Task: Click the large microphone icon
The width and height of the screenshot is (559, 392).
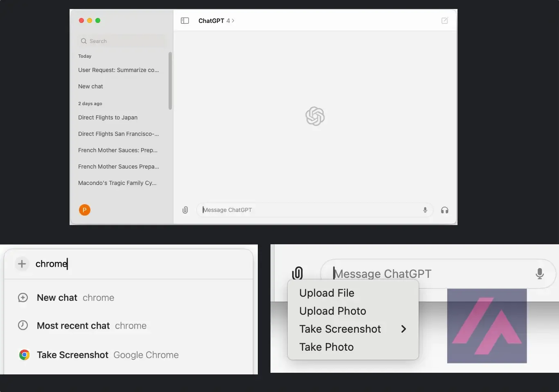Action: [540, 273]
